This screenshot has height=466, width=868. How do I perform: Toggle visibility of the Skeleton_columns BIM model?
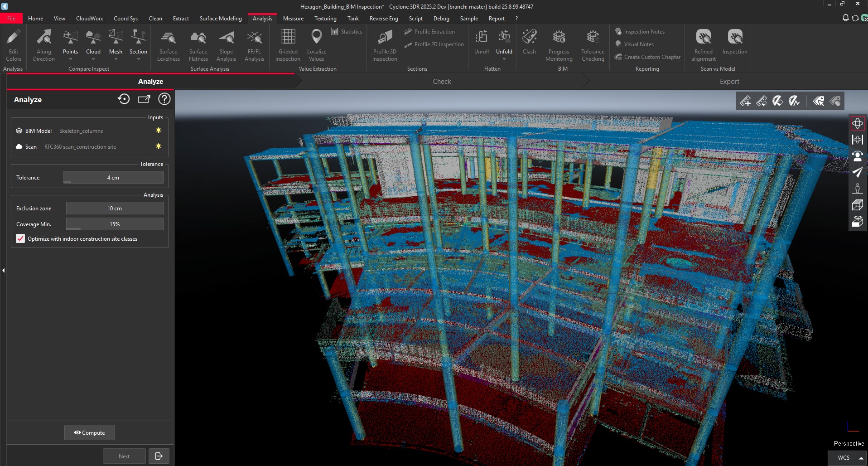pos(158,131)
